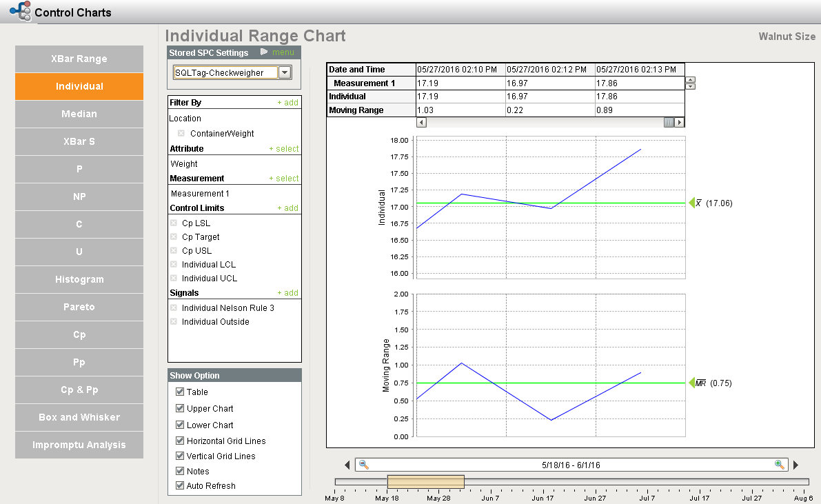Select the Box and Whisker chart
The image size is (821, 504).
79,417
